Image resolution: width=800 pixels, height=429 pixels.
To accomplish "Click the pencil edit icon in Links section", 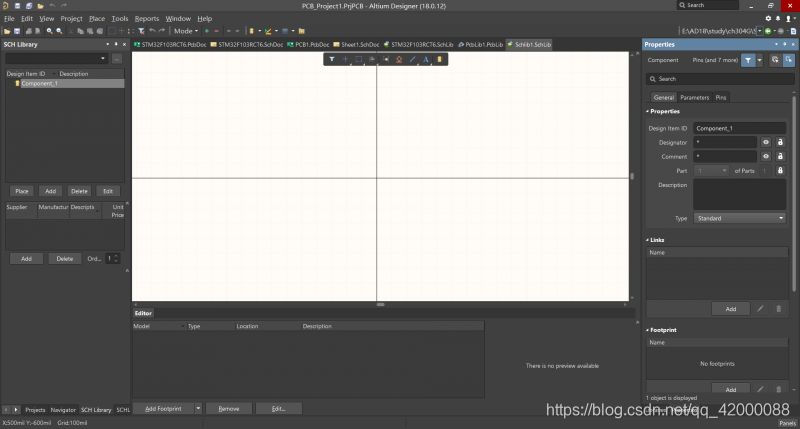I will click(x=760, y=309).
